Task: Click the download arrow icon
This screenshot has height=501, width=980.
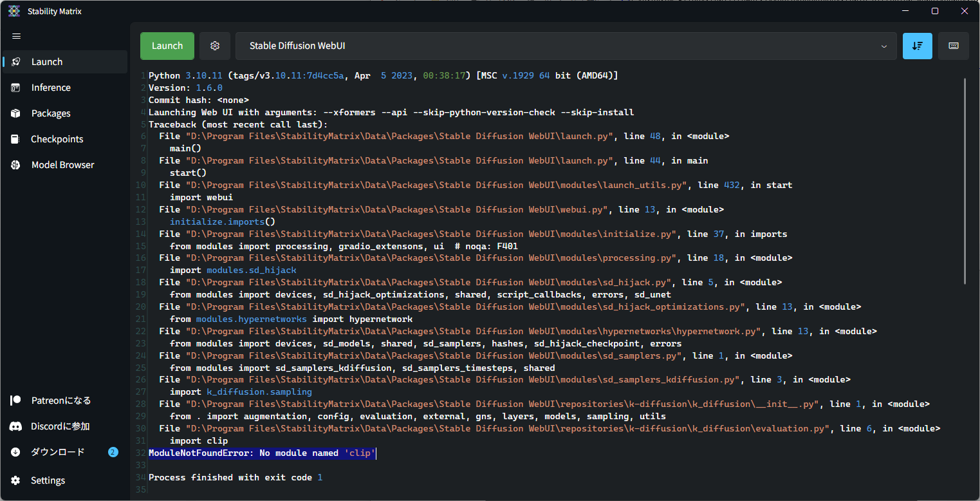Action: [16, 452]
